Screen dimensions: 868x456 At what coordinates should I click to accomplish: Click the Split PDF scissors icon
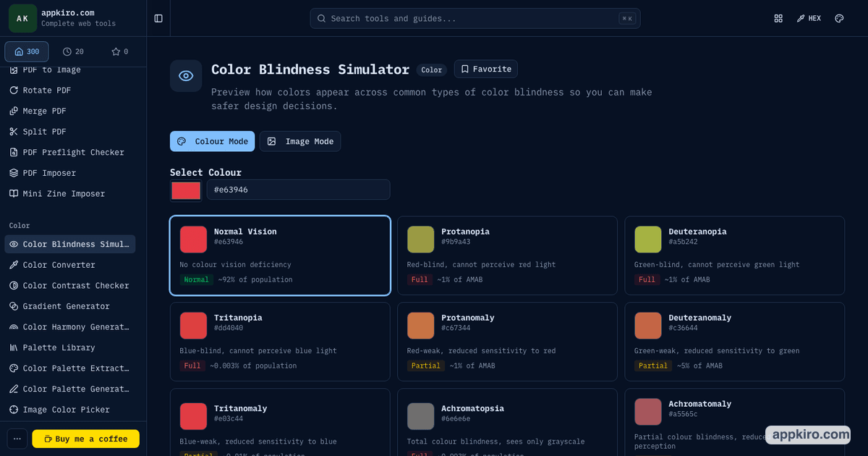pyautogui.click(x=14, y=132)
